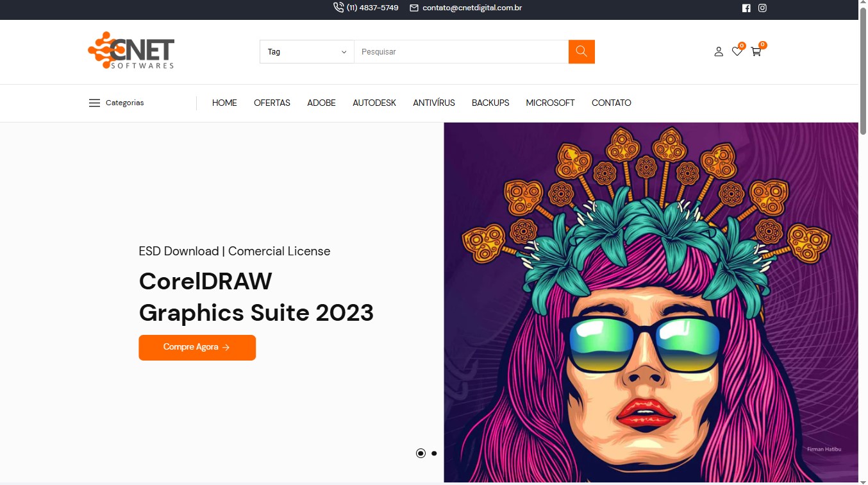Go to the OFERTAS menu item
The height and width of the screenshot is (485, 868).
272,103
